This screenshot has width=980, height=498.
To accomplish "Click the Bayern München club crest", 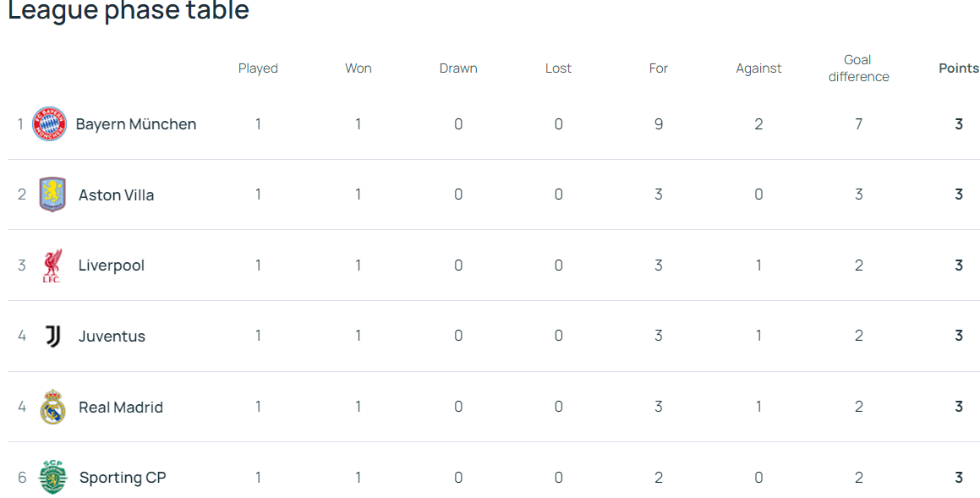I will (49, 123).
